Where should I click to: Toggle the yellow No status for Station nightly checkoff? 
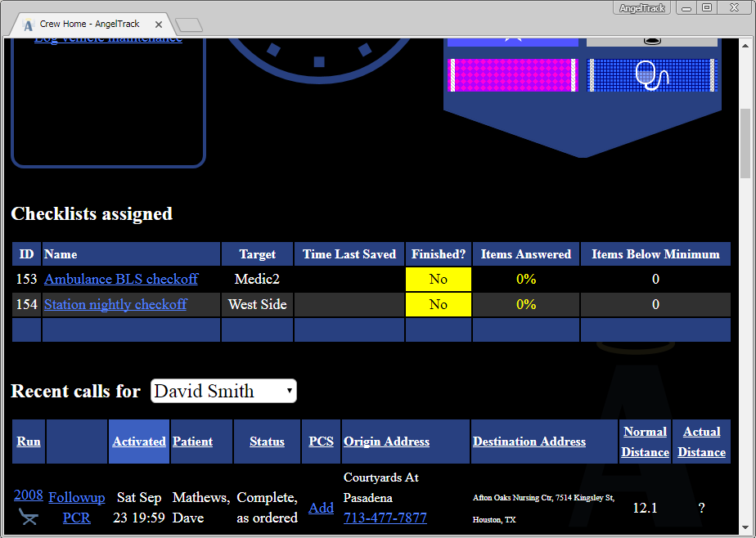(x=438, y=304)
